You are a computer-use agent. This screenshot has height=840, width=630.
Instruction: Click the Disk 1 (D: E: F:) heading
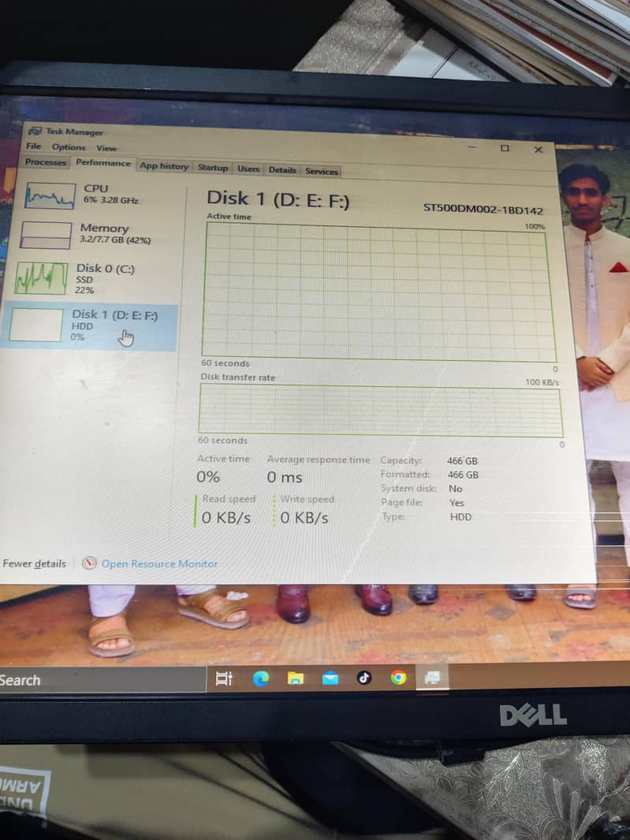click(278, 199)
